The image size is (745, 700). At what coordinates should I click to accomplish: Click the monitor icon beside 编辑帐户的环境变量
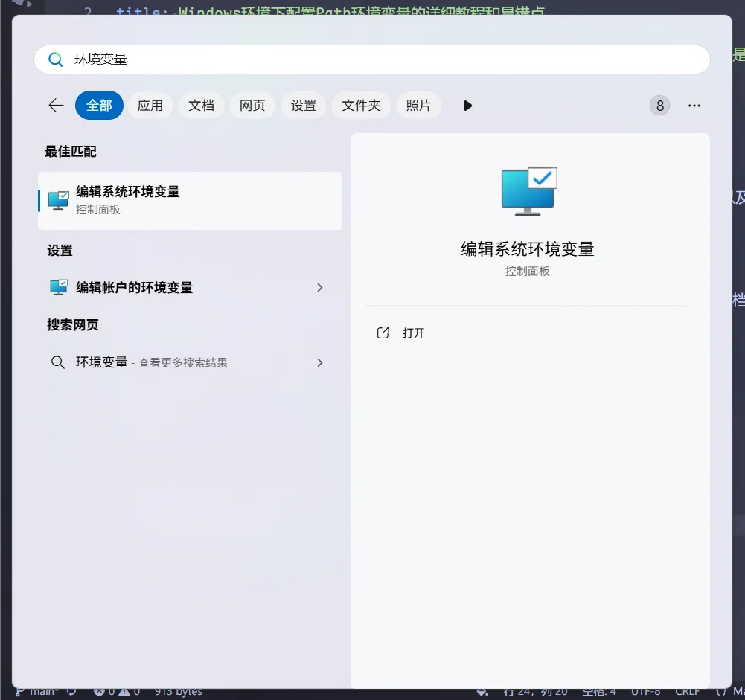point(58,288)
